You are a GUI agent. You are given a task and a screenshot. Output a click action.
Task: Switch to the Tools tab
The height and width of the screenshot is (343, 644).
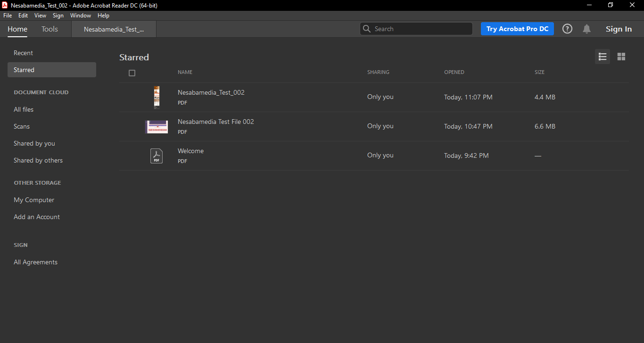pyautogui.click(x=50, y=29)
